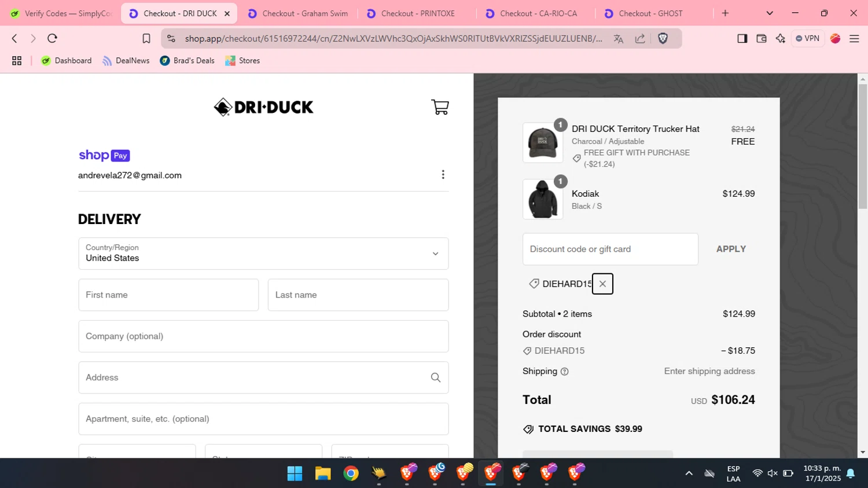Toggle the browser sidebar panel
Viewport: 868px width, 488px height.
pyautogui.click(x=742, y=38)
